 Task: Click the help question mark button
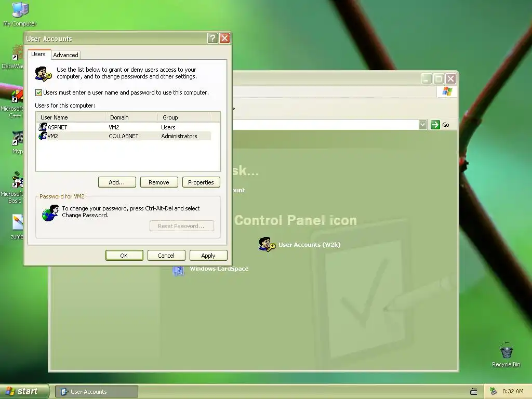tap(212, 38)
